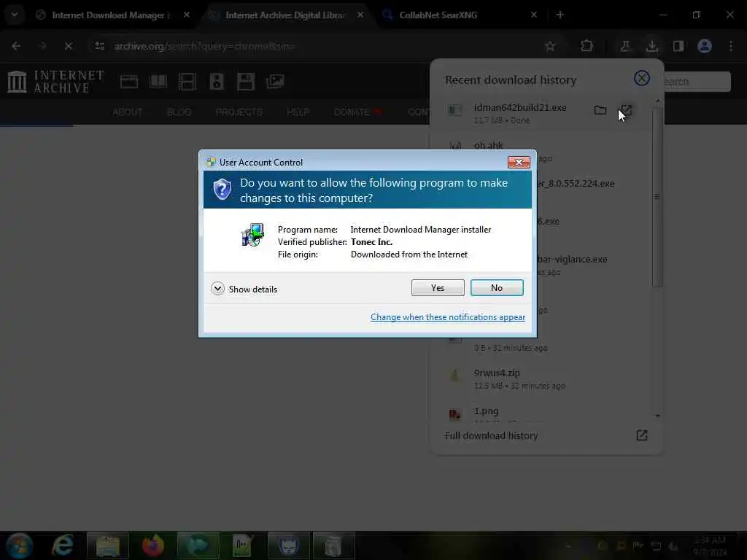View site information icon in address bar

tap(99, 46)
